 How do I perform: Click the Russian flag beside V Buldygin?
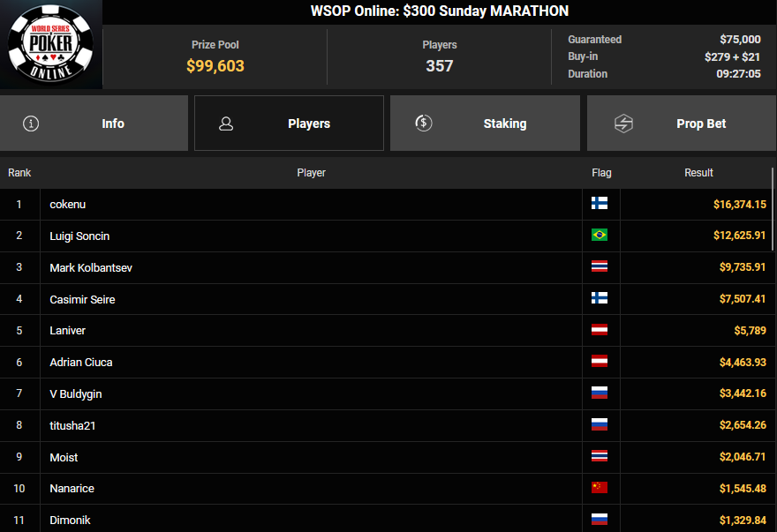click(x=600, y=393)
